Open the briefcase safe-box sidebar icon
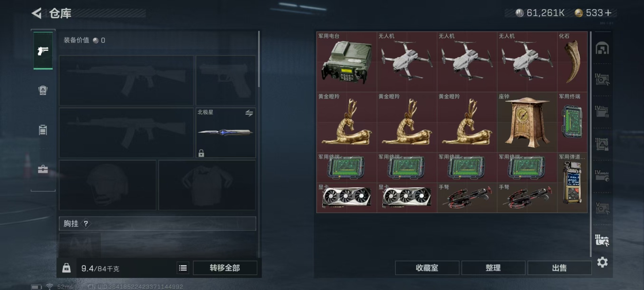Viewport: 644px width, 290px height. click(x=43, y=169)
